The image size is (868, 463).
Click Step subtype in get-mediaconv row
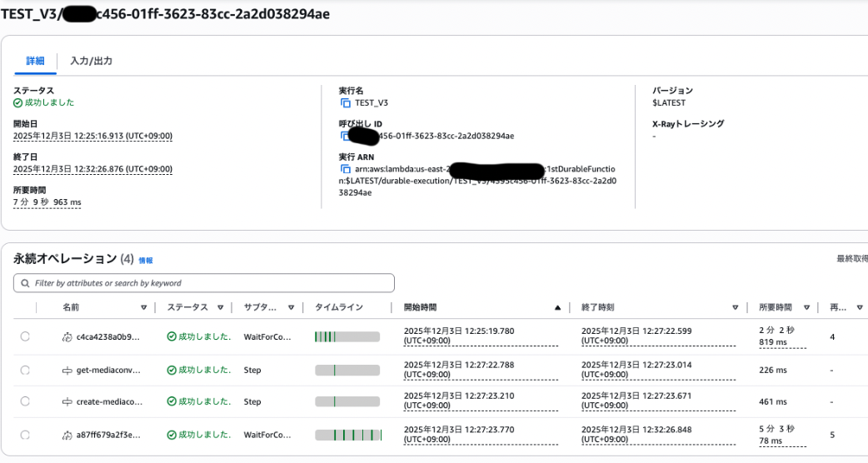[252, 370]
